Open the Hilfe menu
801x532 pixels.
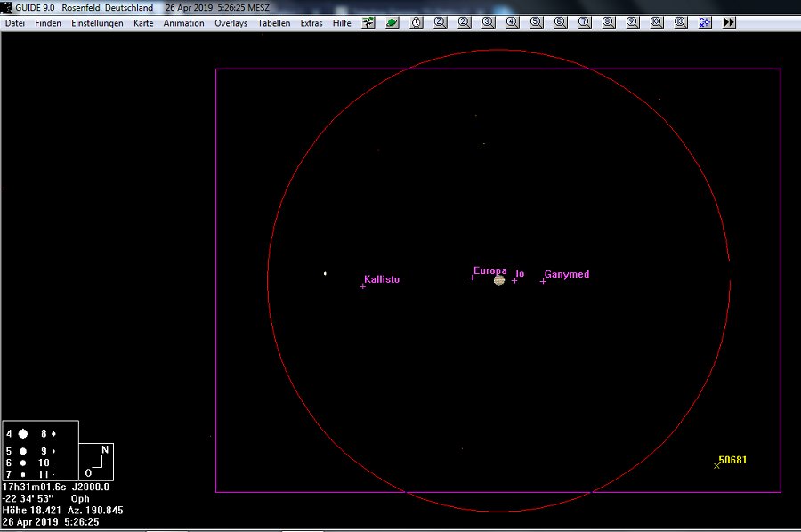point(342,23)
